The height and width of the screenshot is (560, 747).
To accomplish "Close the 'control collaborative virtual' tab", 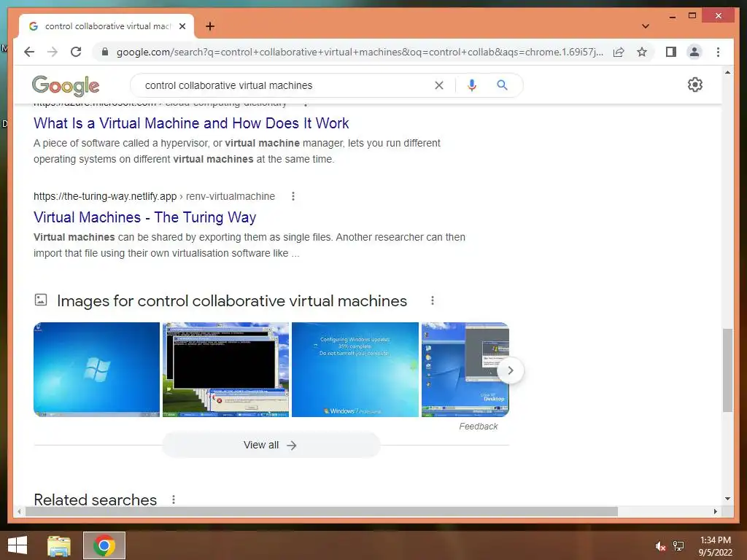I will coord(182,26).
